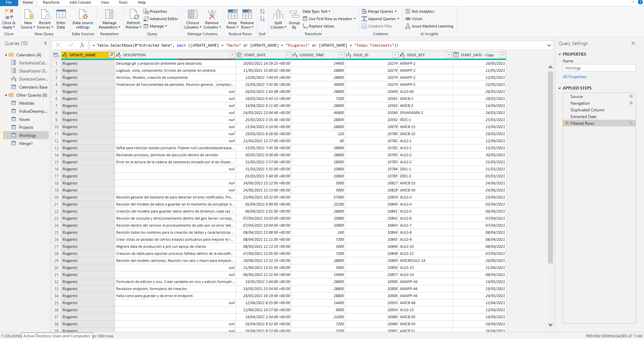
Task: Click the All Properties link
Action: (x=574, y=77)
